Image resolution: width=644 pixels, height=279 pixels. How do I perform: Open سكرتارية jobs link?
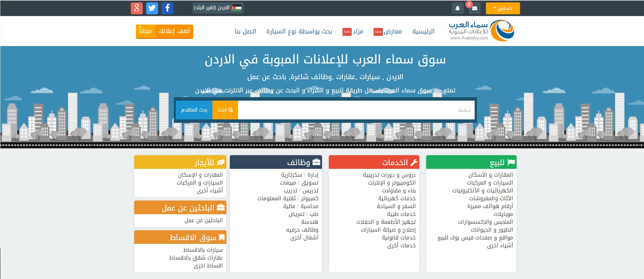(292, 175)
